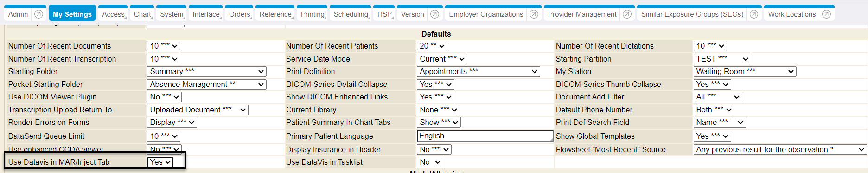Open Use Datavis in MAR/Inject Tab dropdown
868x173 pixels.
click(160, 162)
